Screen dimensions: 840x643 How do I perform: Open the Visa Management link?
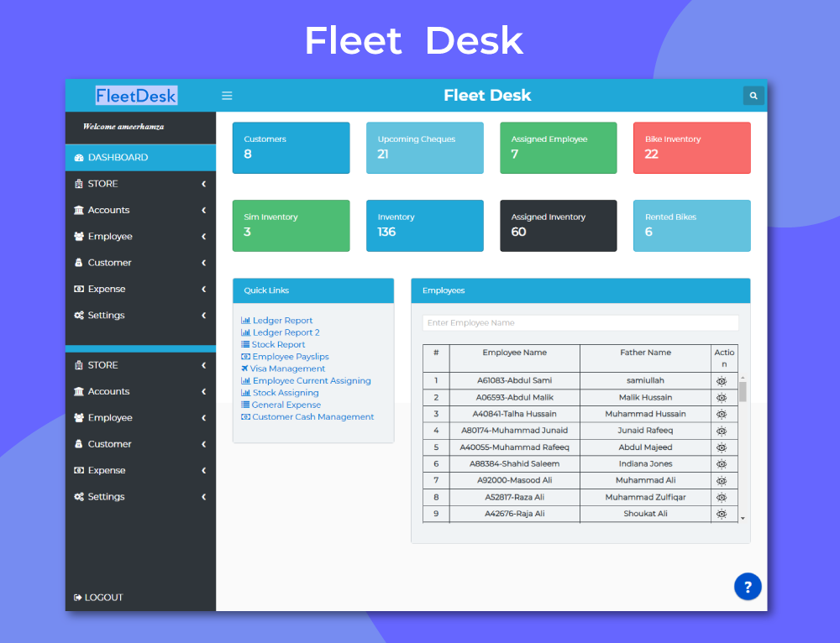pos(287,369)
